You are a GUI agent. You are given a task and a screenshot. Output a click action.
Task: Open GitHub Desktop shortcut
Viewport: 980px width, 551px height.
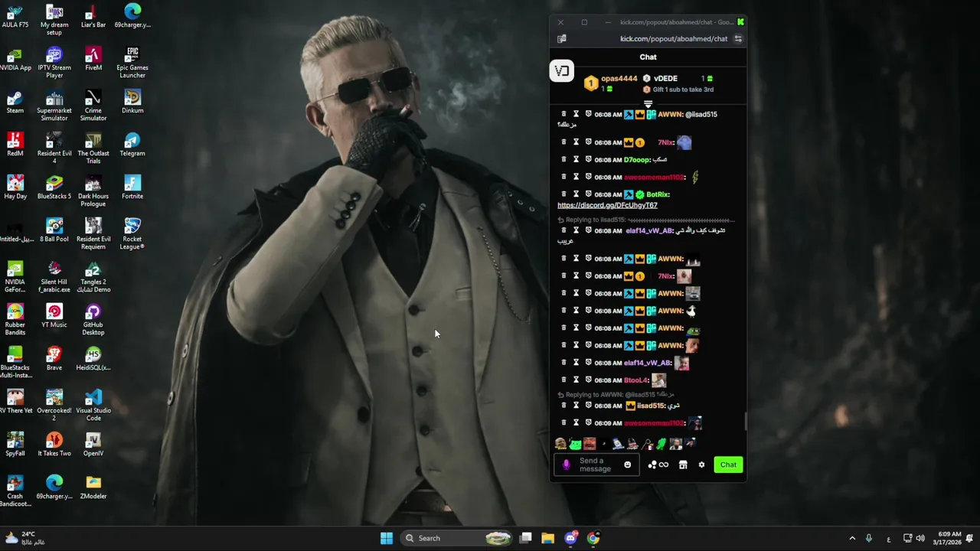93,319
